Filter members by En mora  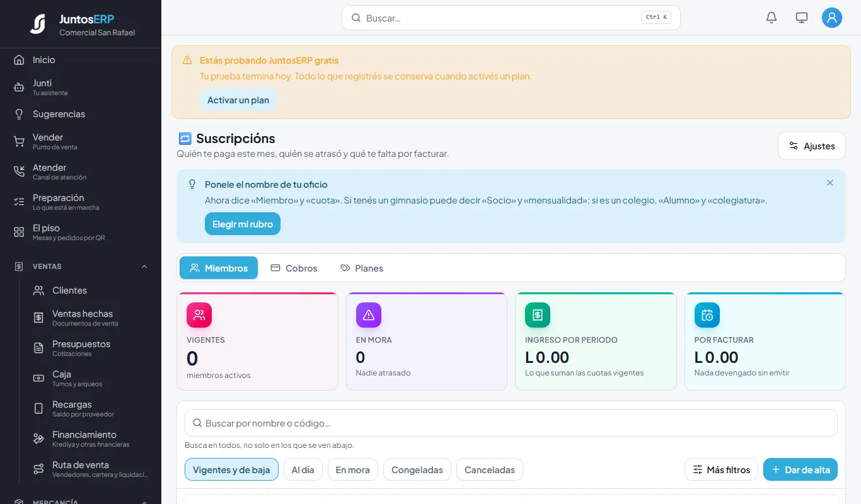353,469
